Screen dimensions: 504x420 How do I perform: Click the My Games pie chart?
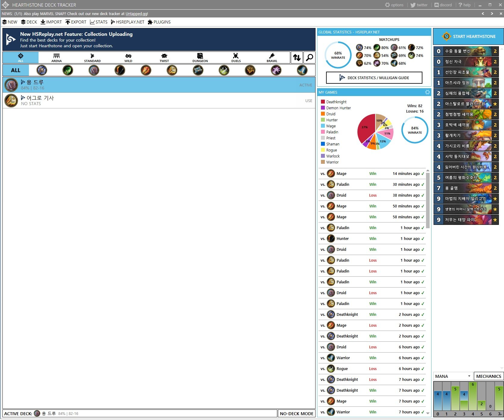coord(375,132)
